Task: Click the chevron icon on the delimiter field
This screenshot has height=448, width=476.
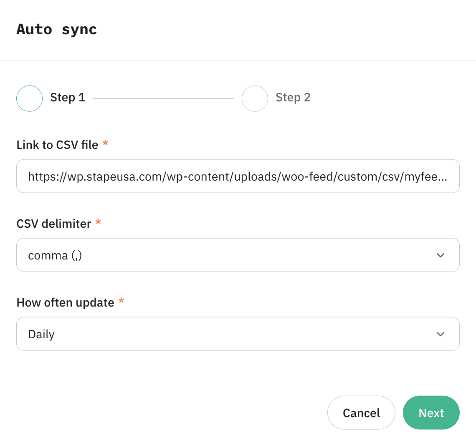Action: coord(440,255)
